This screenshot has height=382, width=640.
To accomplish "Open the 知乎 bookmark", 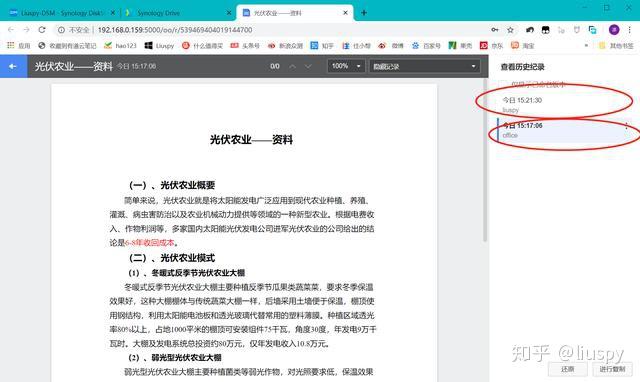I will click(322, 46).
